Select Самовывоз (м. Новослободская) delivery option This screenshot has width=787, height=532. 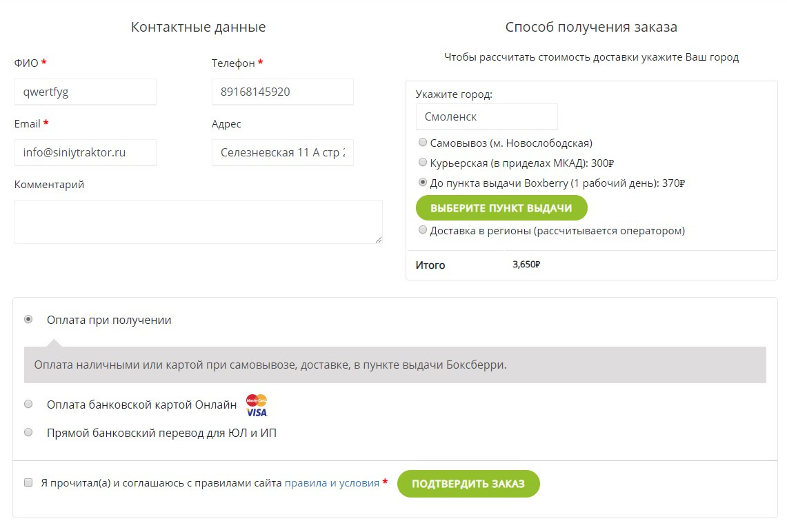(423, 143)
